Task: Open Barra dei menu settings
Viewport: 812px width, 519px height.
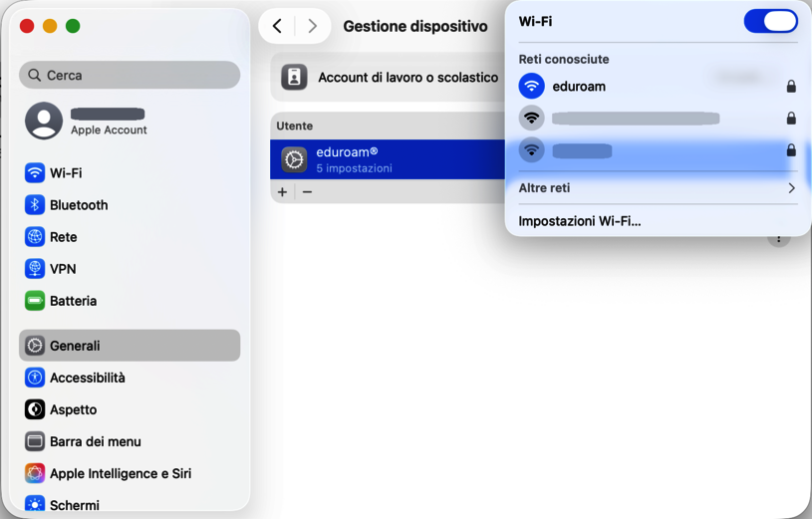Action: 95,441
